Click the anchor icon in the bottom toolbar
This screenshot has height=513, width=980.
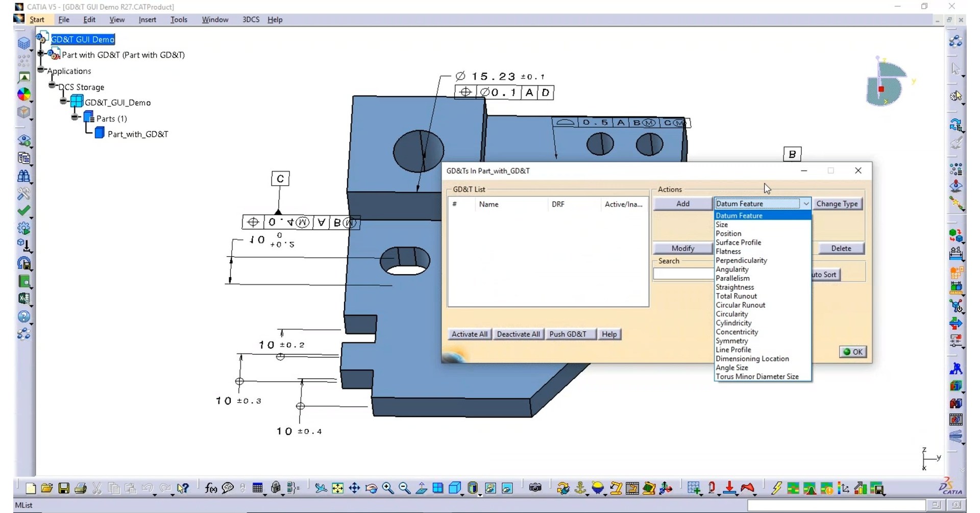[580, 488]
